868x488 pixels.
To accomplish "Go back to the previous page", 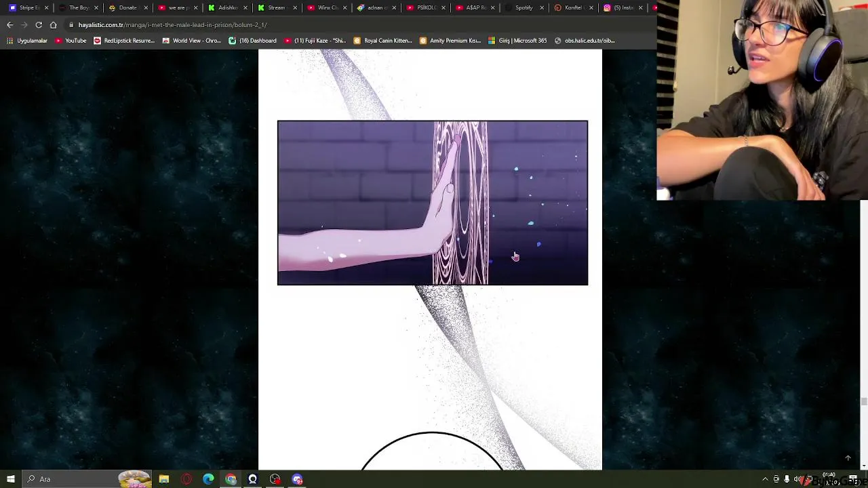I will click(x=9, y=25).
